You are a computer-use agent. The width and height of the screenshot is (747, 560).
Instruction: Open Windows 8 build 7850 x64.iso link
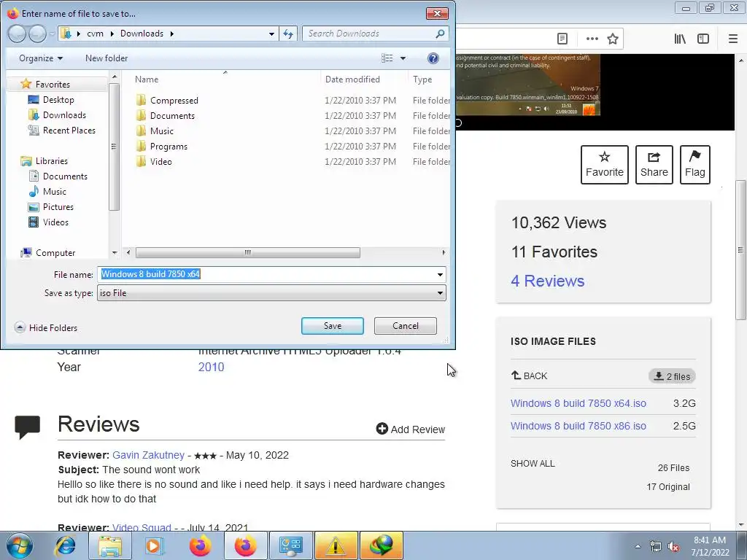coord(578,403)
